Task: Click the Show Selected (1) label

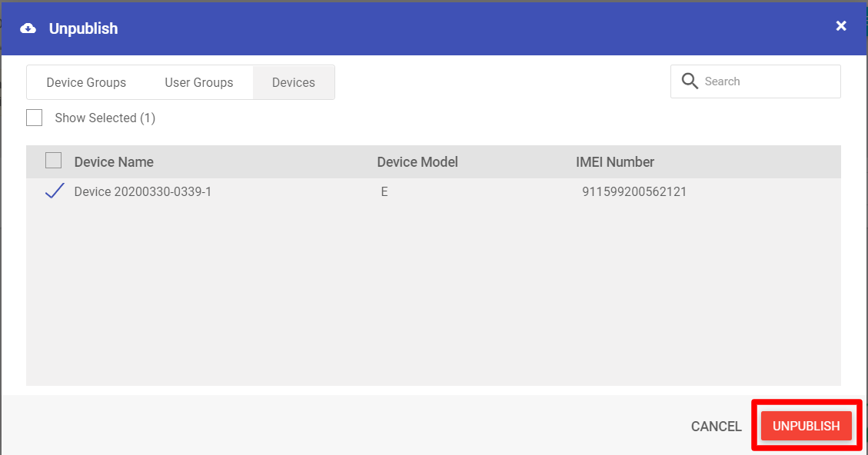Action: click(x=105, y=118)
